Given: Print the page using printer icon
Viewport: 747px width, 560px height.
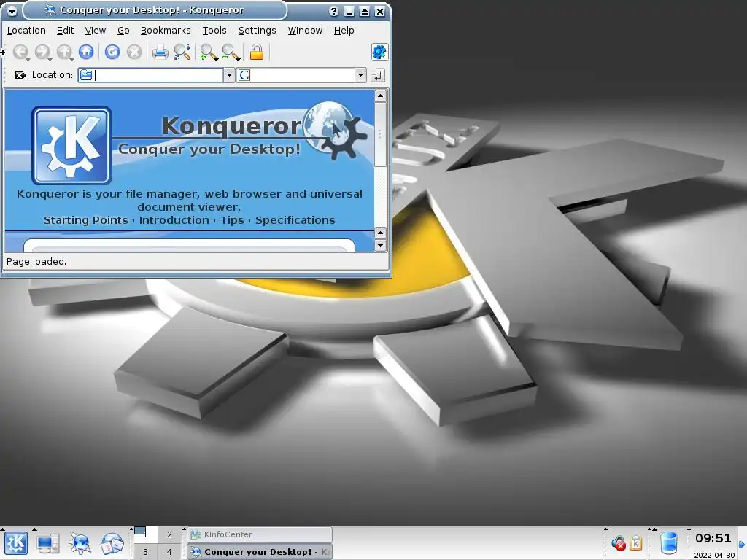Looking at the screenshot, I should click(160, 52).
